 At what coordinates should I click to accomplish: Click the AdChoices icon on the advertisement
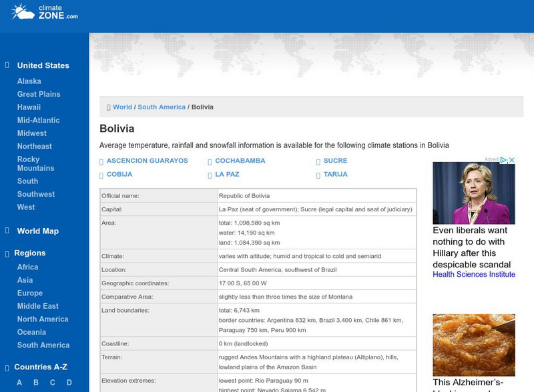click(x=503, y=159)
